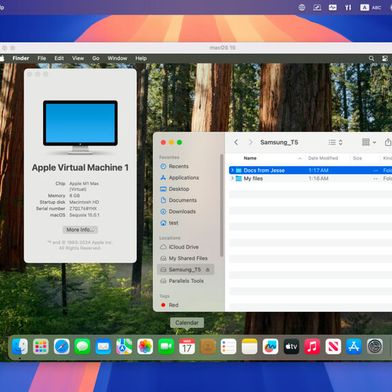Launch Freeform from the Dock
This screenshot has width=392, height=392.
(x=270, y=347)
